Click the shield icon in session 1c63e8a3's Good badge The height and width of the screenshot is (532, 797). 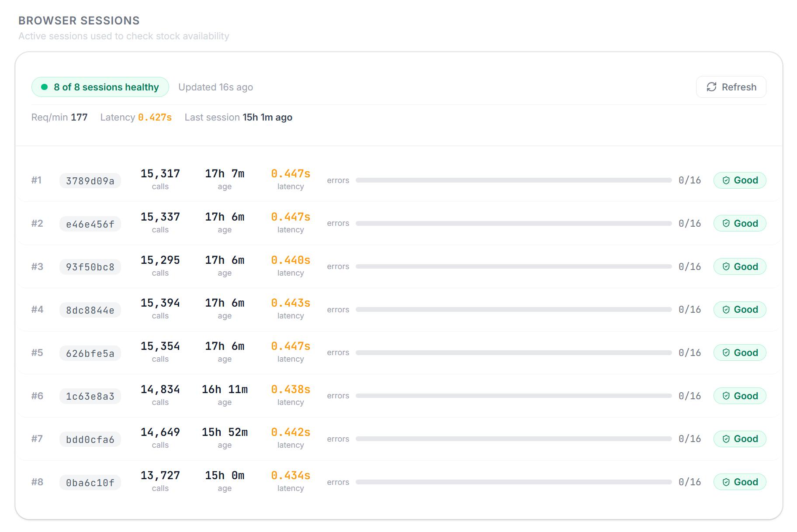(x=726, y=396)
